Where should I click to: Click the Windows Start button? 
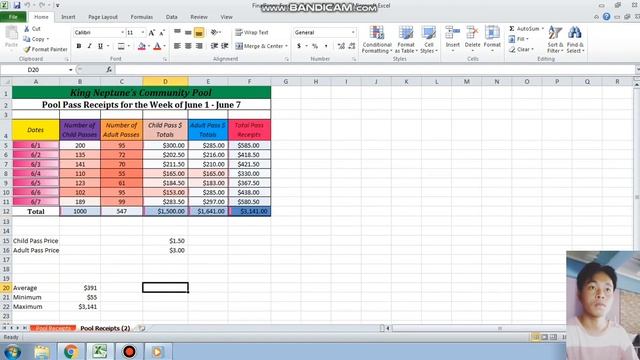coord(12,351)
